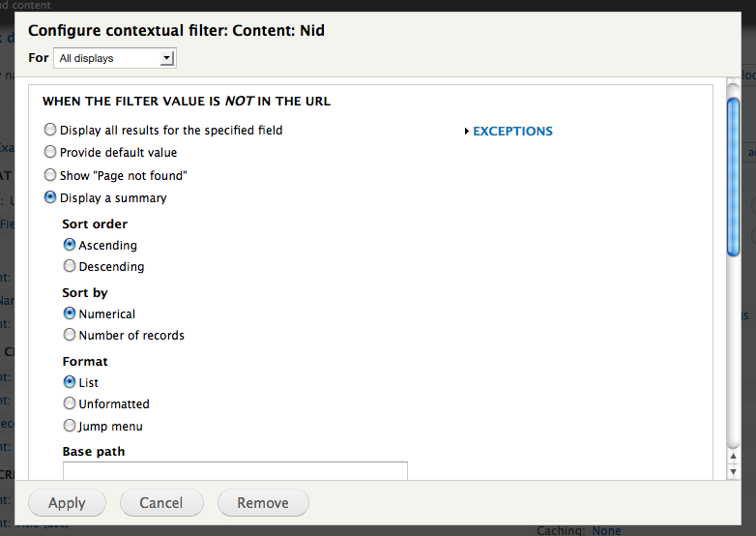
Task: Set sort order to Ascending
Action: coord(70,245)
